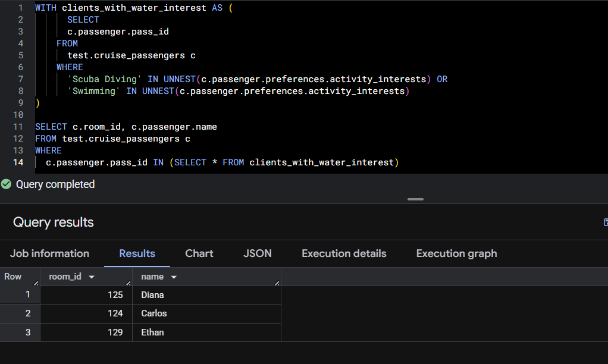Click FROM keyword on line 4

pos(67,43)
